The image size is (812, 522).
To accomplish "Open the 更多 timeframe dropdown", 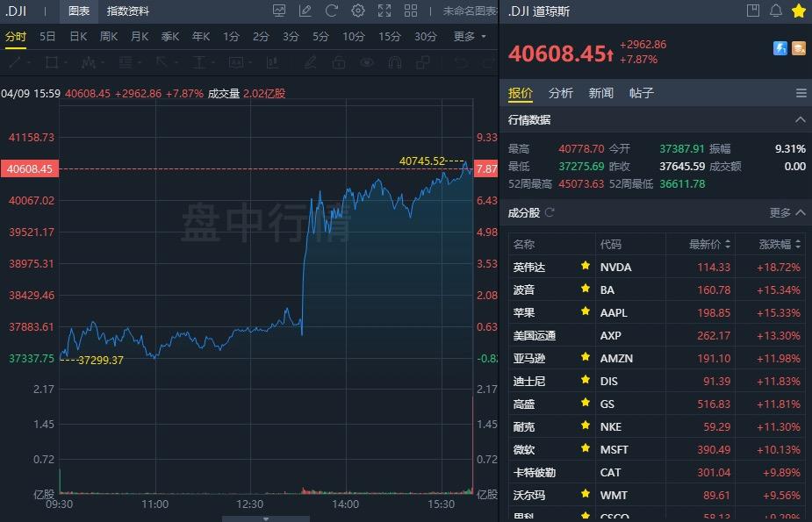I will click(x=470, y=36).
